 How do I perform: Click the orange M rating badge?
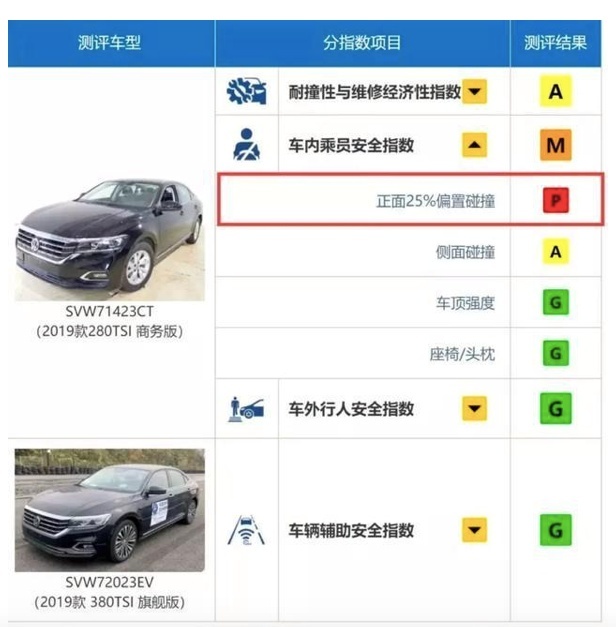click(x=556, y=145)
